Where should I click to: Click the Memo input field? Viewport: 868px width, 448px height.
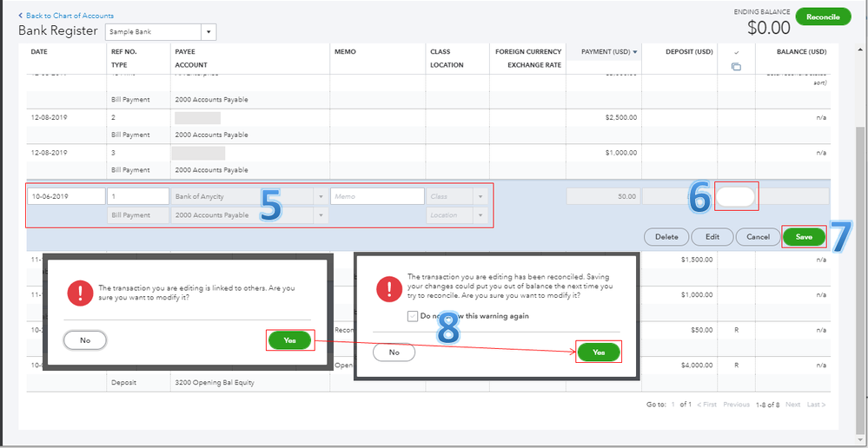pos(378,196)
